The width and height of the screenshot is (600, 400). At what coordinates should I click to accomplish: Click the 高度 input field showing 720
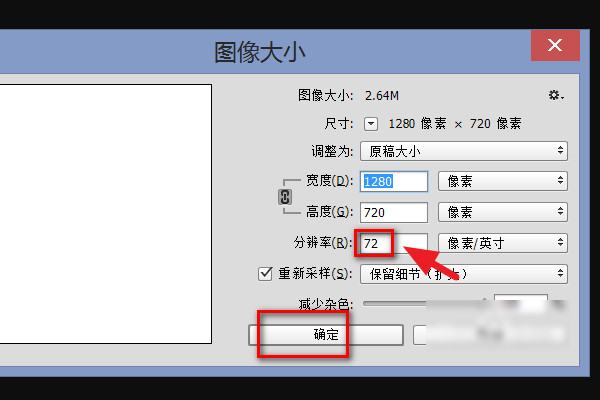(394, 212)
